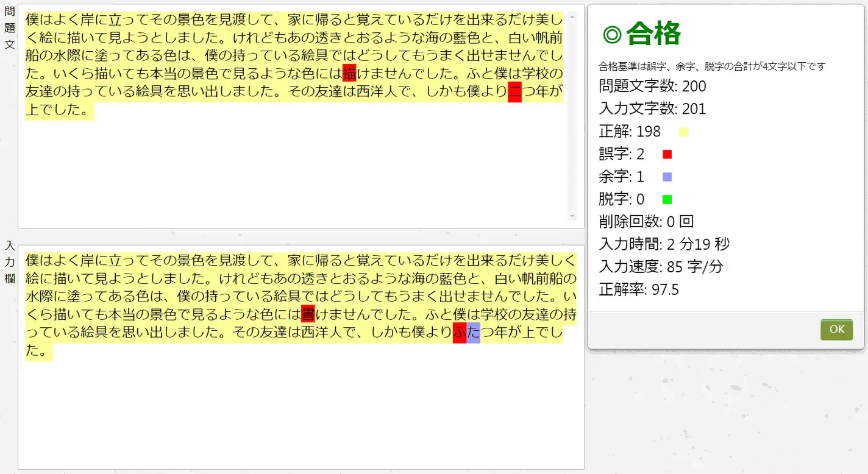Image resolution: width=868 pixels, height=474 pixels.
Task: Click the red-highlighted 二 in the problem text
Action: click(x=514, y=92)
